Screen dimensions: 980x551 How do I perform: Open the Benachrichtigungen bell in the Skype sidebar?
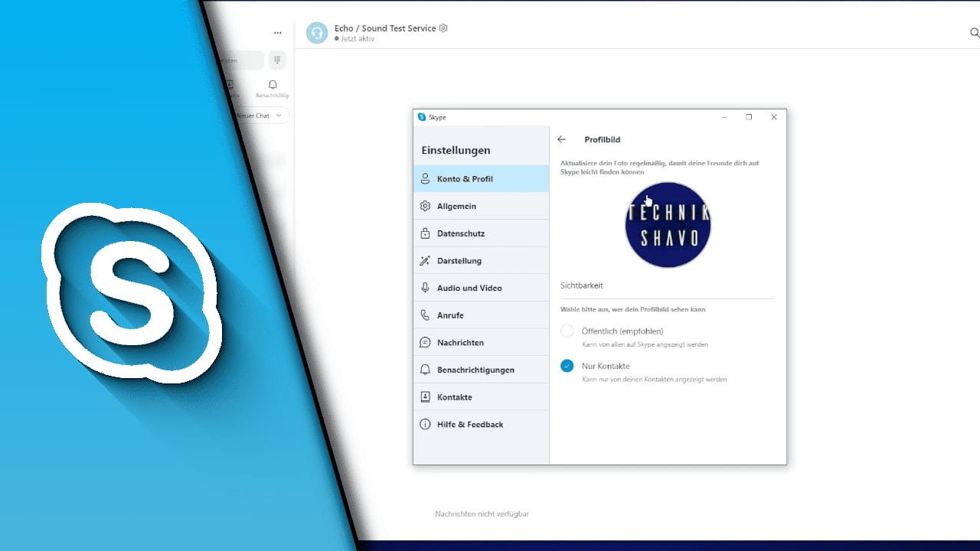click(273, 89)
